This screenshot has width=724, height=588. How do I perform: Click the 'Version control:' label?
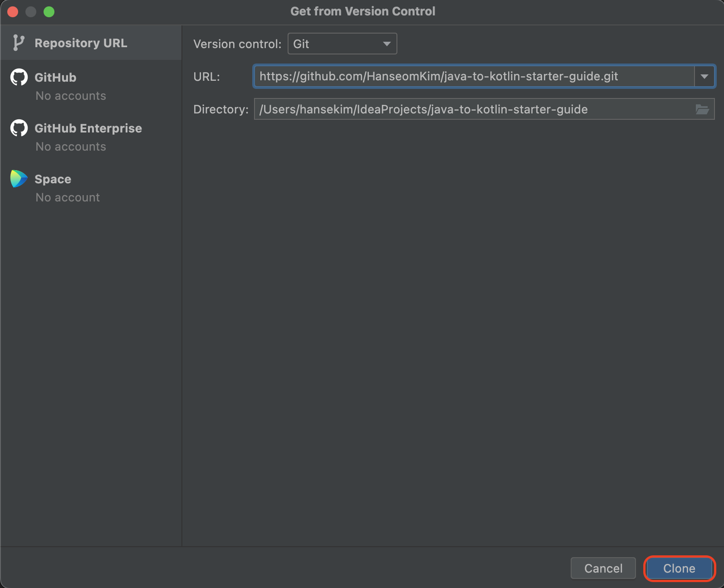237,44
